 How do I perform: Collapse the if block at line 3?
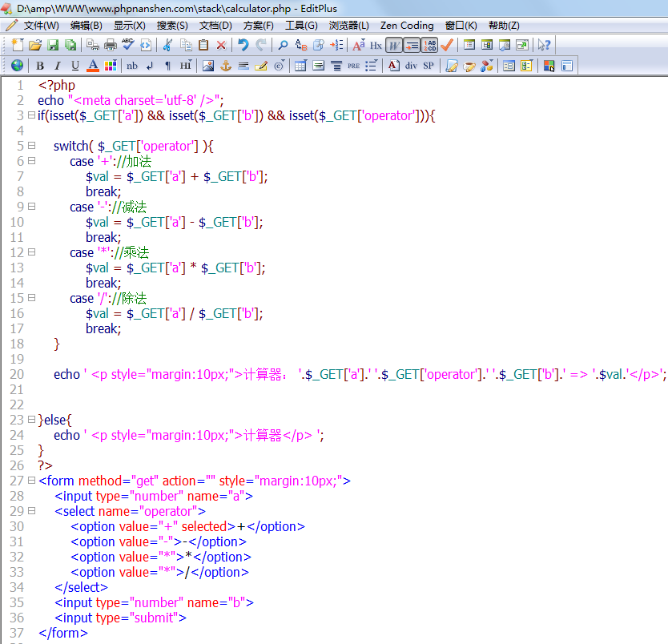(x=31, y=115)
